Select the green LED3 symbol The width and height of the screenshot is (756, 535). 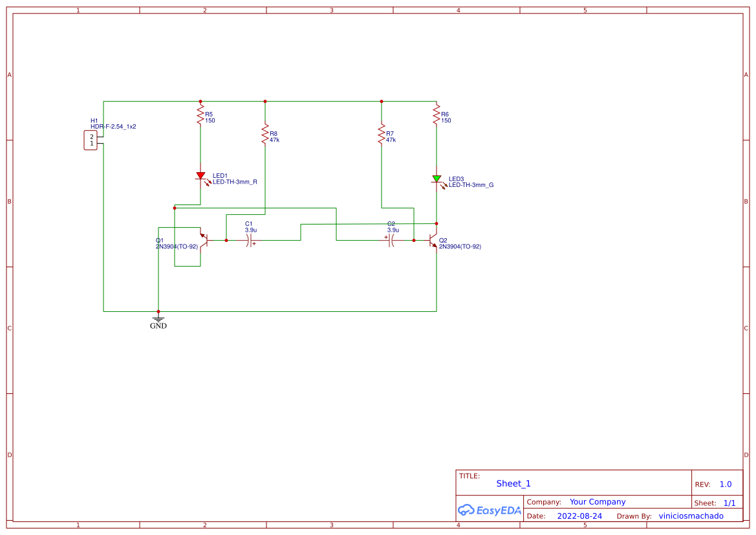point(437,179)
